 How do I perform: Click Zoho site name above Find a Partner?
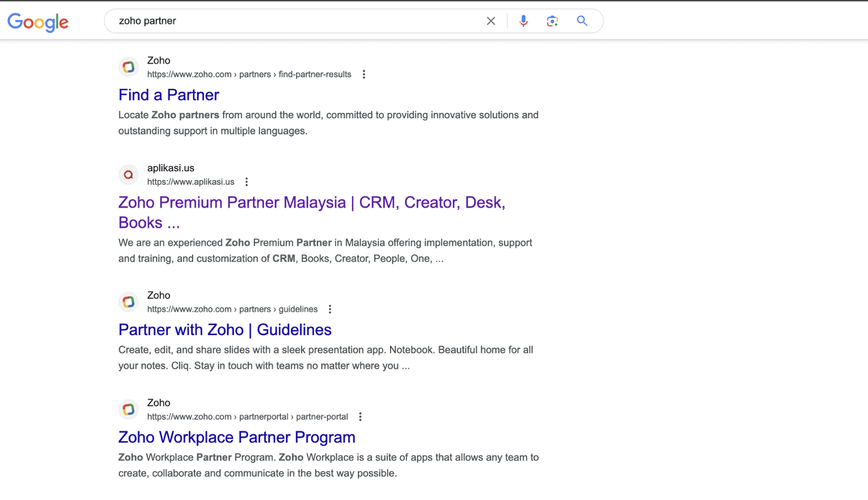click(x=158, y=61)
